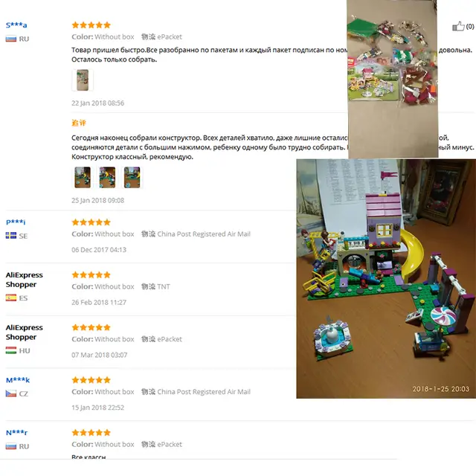Click the Spanish flag icon
Image resolution: width=476 pixels, height=476 pixels.
[11, 297]
